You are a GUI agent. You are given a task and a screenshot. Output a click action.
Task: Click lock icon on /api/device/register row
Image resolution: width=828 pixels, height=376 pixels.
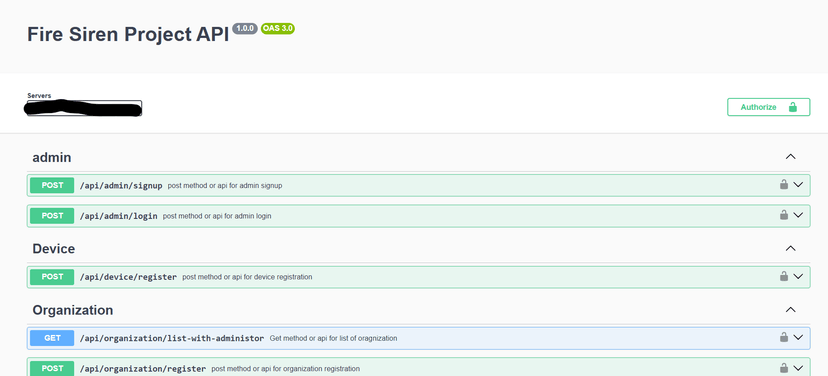tap(784, 276)
